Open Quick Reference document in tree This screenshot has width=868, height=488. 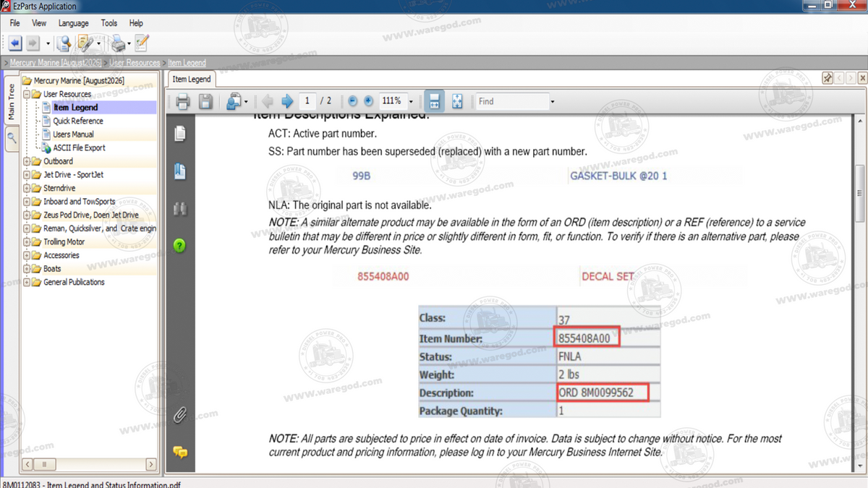click(x=77, y=121)
